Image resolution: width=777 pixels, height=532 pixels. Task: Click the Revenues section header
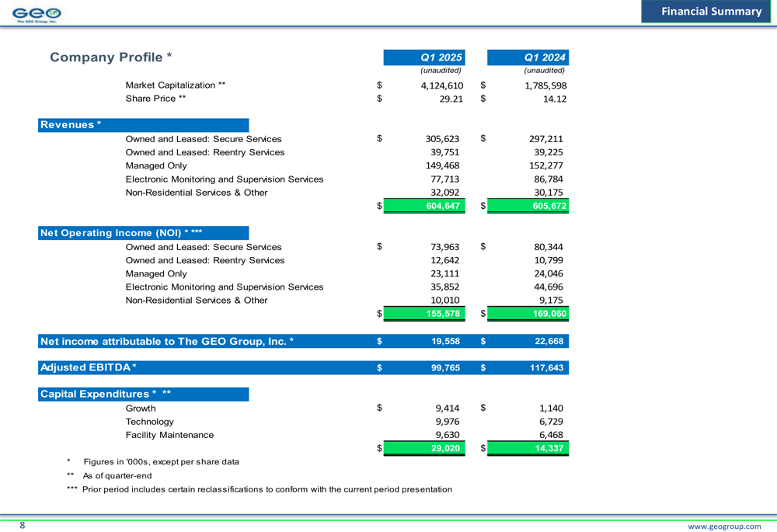pos(143,125)
